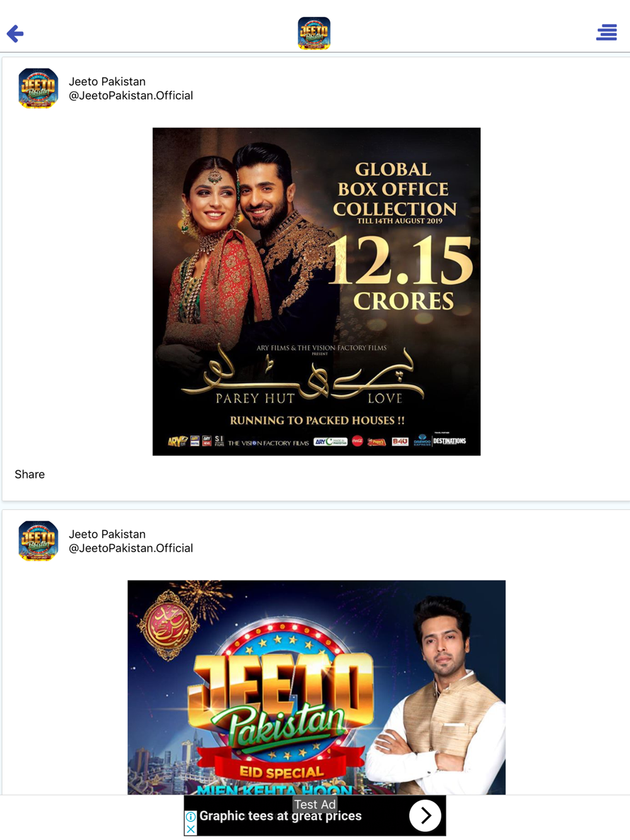
Task: Click second post's @JeetoPakistan.Official handle
Action: pos(131,548)
